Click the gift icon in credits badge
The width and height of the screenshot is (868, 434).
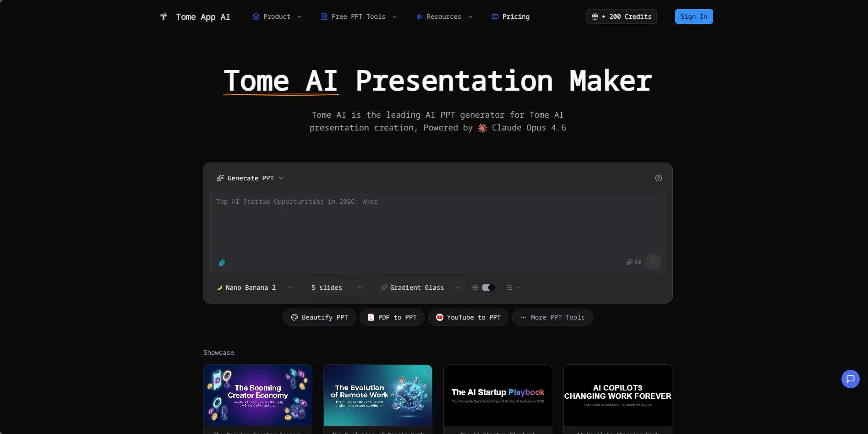click(595, 16)
